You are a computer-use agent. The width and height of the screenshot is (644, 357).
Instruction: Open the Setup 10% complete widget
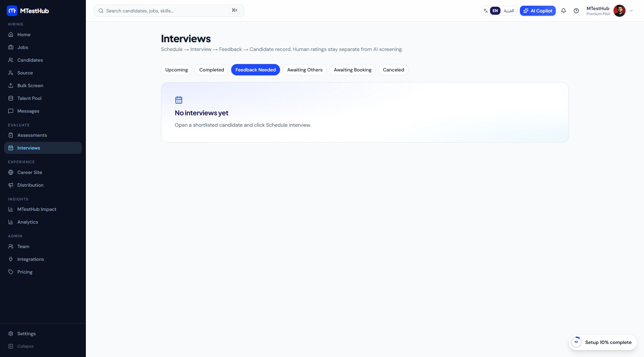click(x=603, y=342)
